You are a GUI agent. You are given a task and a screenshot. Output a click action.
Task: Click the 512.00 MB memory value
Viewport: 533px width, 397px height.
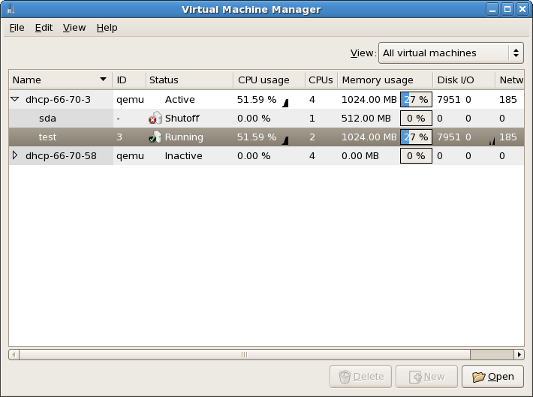(x=366, y=118)
